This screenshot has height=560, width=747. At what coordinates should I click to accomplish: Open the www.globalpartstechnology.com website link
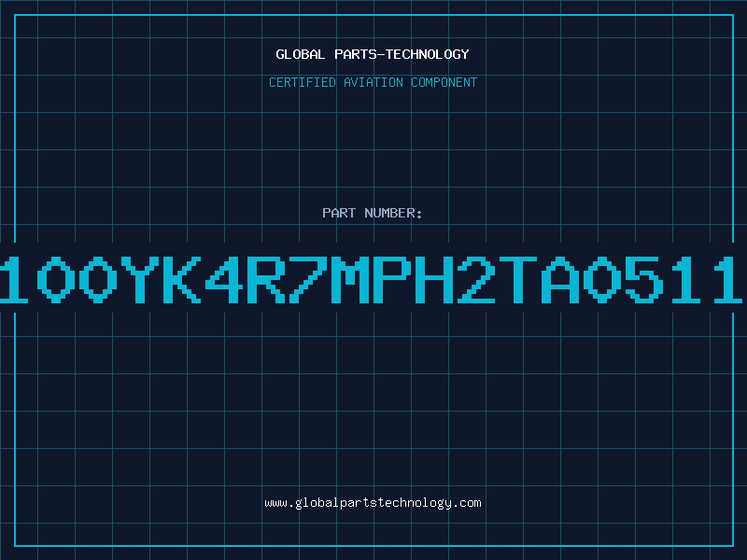coord(373,503)
